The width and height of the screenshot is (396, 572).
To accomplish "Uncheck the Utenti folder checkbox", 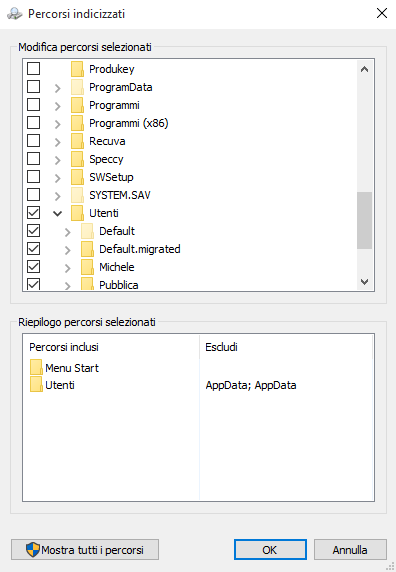I will 34,213.
